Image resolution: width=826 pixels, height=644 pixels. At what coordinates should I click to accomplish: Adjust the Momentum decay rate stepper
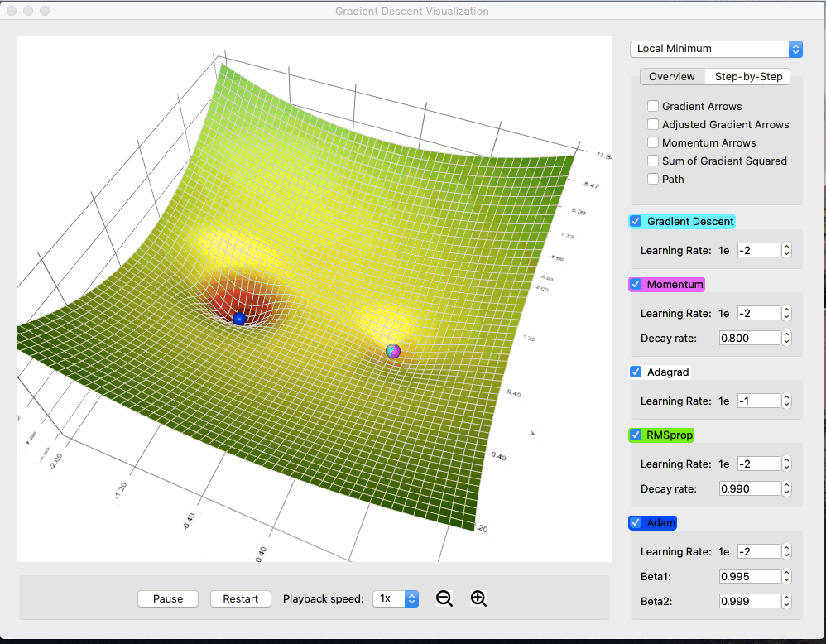point(786,338)
